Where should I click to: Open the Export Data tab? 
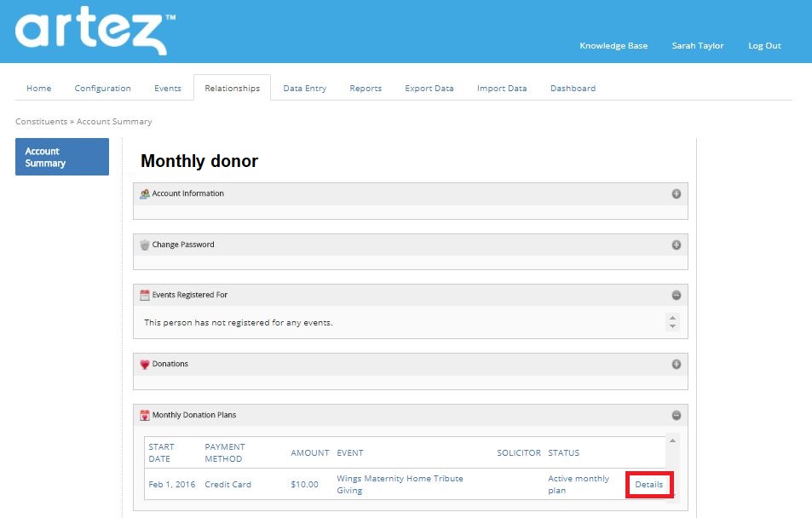(x=429, y=88)
